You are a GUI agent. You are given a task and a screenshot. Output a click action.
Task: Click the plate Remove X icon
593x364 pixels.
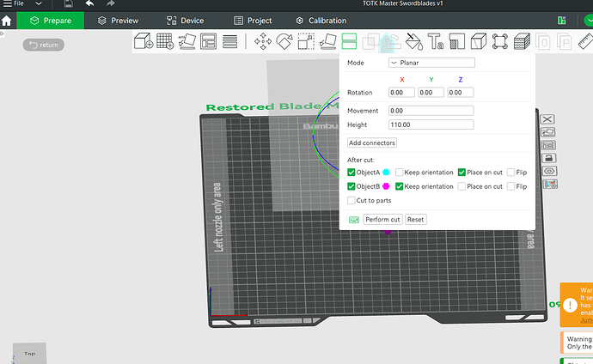547,119
